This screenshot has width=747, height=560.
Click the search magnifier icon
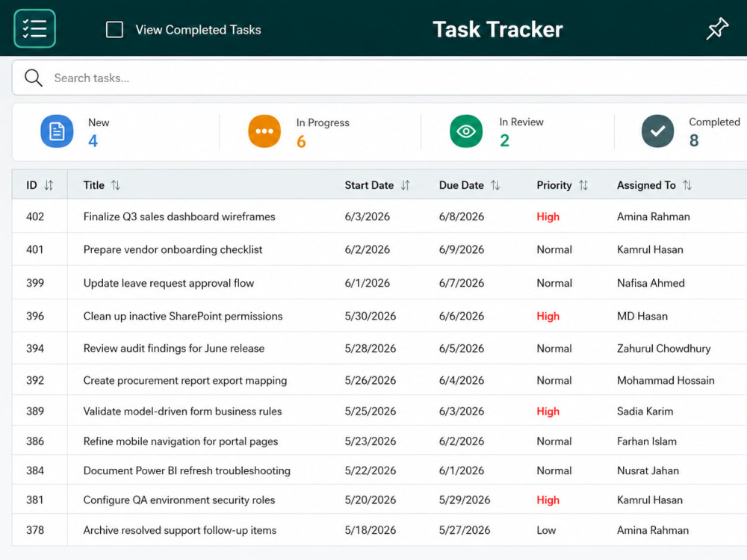click(x=34, y=78)
